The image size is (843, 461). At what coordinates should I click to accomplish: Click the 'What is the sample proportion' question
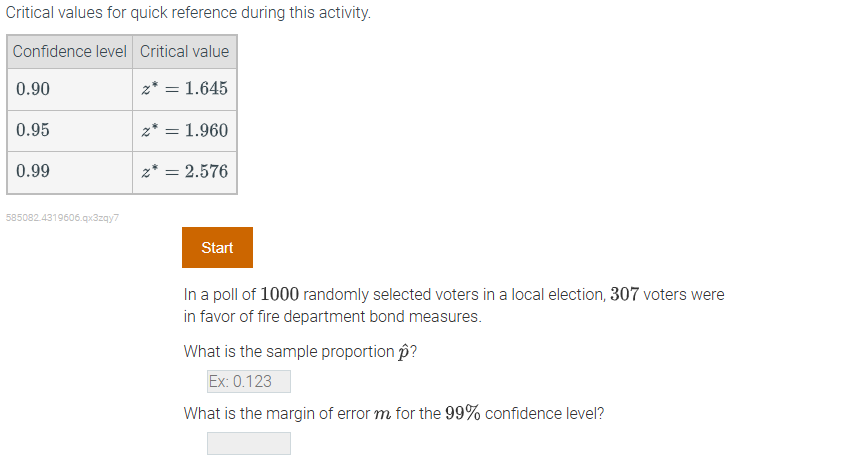[288, 351]
